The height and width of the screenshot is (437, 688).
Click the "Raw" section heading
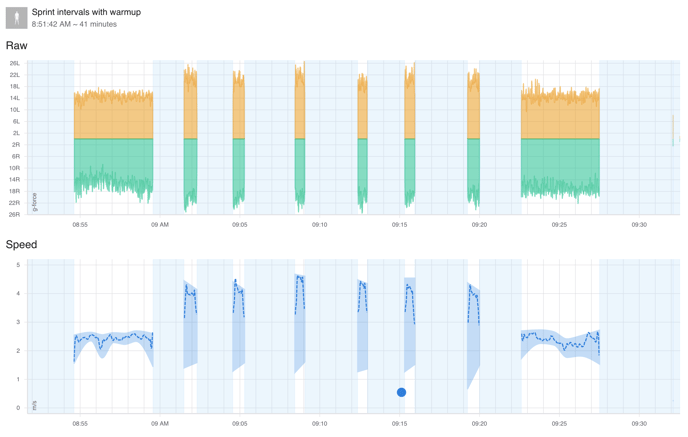click(17, 46)
